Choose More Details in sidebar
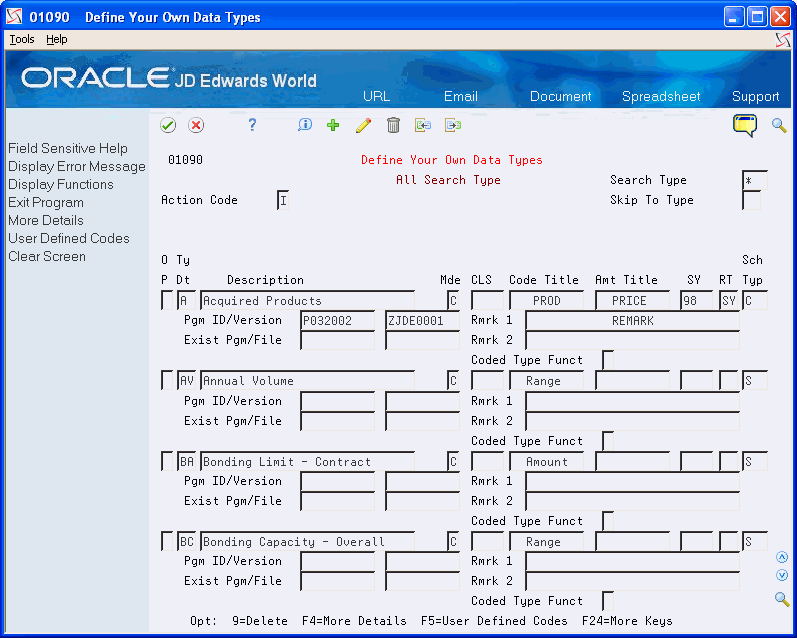 click(x=46, y=221)
